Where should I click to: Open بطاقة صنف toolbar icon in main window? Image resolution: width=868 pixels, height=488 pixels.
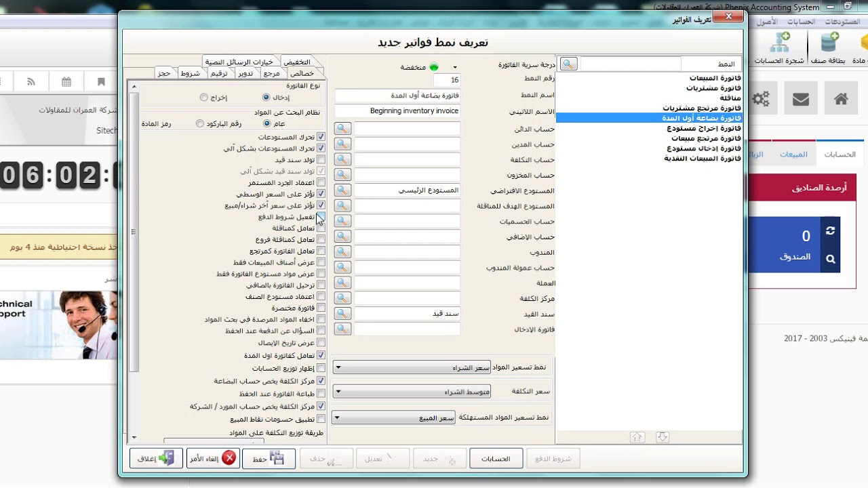coord(829,48)
